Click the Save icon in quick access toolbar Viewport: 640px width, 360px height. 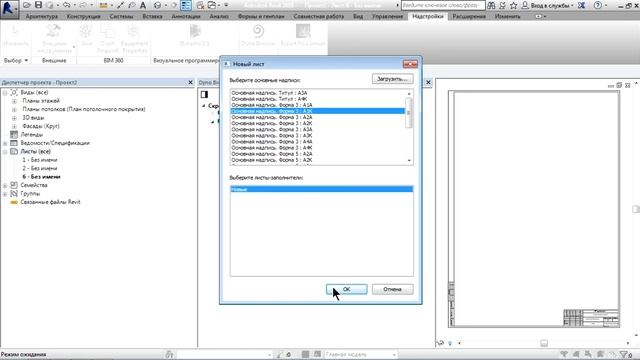[38, 5]
